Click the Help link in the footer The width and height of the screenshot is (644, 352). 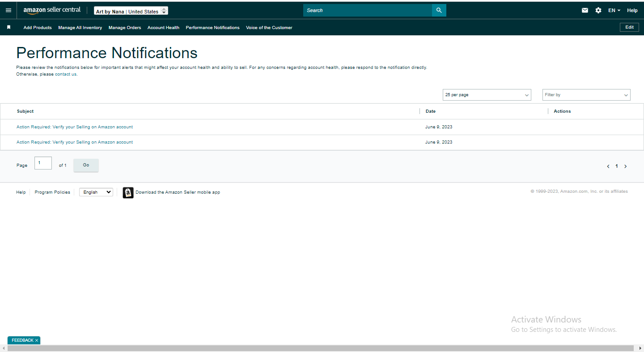click(21, 192)
